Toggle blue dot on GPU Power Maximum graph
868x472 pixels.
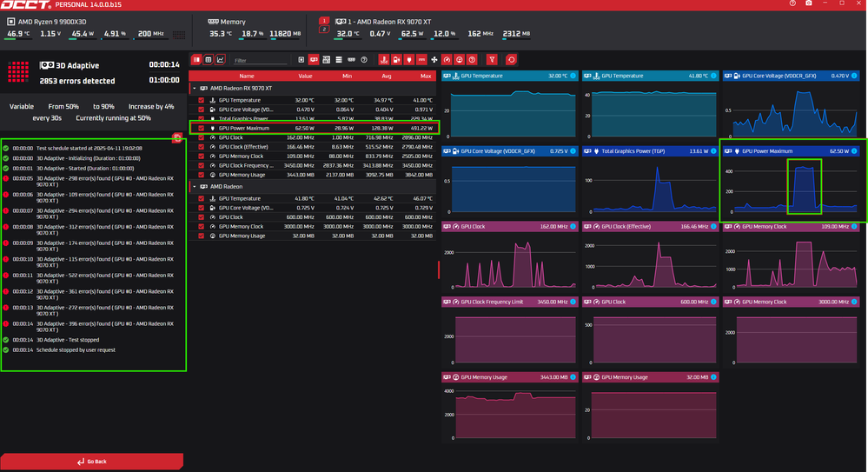pyautogui.click(x=854, y=151)
